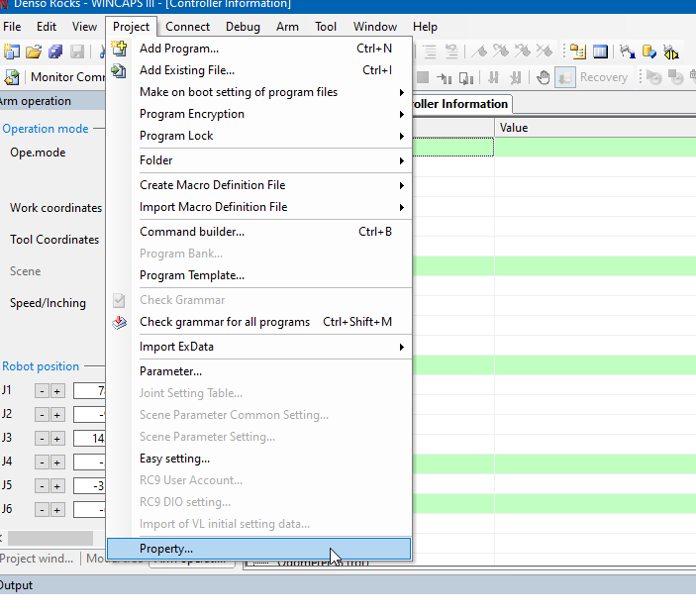Click the J3 position value field
The height and width of the screenshot is (616, 696).
pos(89,439)
